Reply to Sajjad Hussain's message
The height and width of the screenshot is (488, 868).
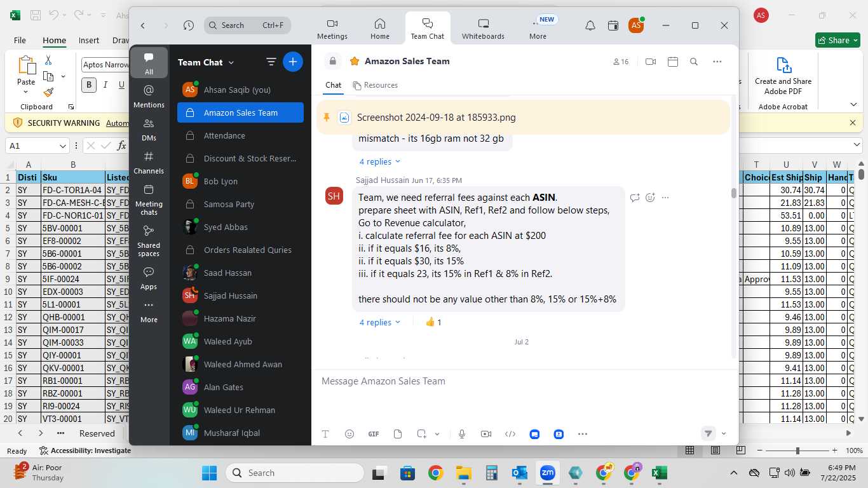pos(635,198)
